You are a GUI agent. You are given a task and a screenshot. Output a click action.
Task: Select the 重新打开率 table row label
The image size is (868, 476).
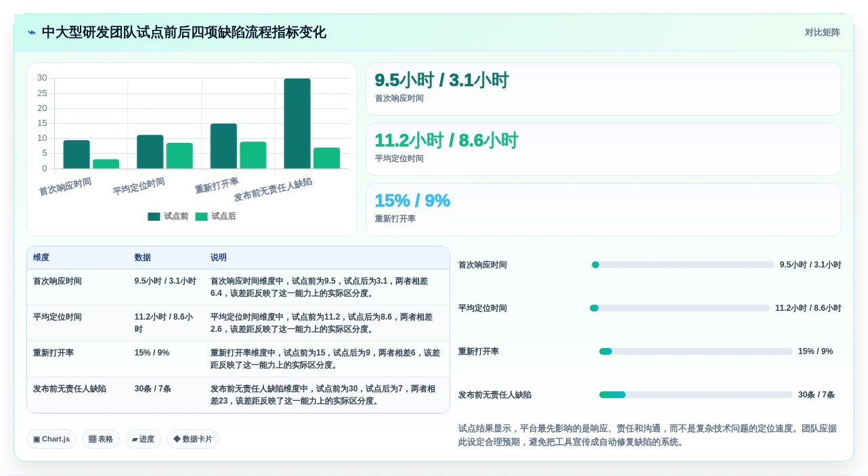tap(53, 353)
